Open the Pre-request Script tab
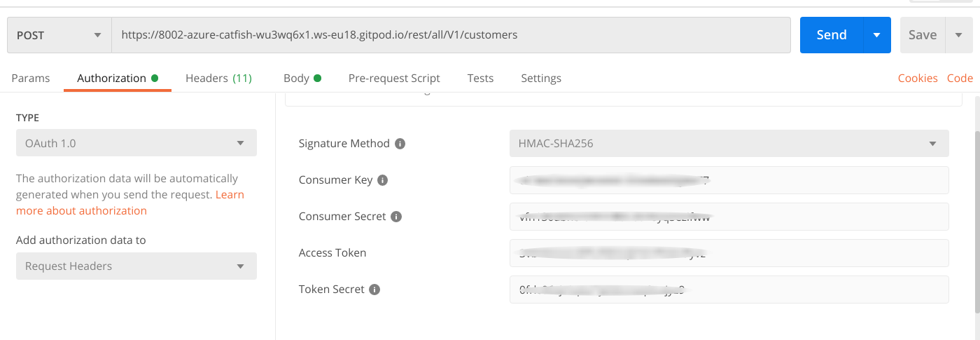980x340 pixels. pyautogui.click(x=394, y=79)
